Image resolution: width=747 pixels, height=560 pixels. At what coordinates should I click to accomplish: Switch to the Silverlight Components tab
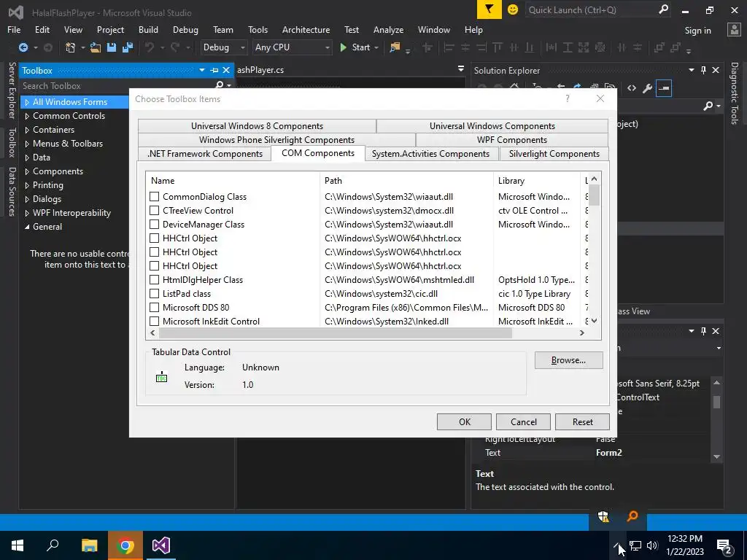[554, 153]
